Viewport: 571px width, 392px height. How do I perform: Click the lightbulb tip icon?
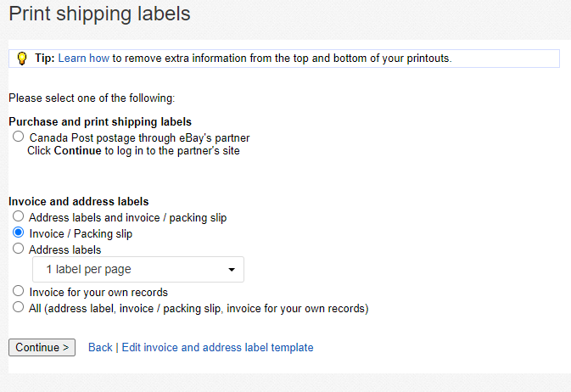(x=22, y=59)
